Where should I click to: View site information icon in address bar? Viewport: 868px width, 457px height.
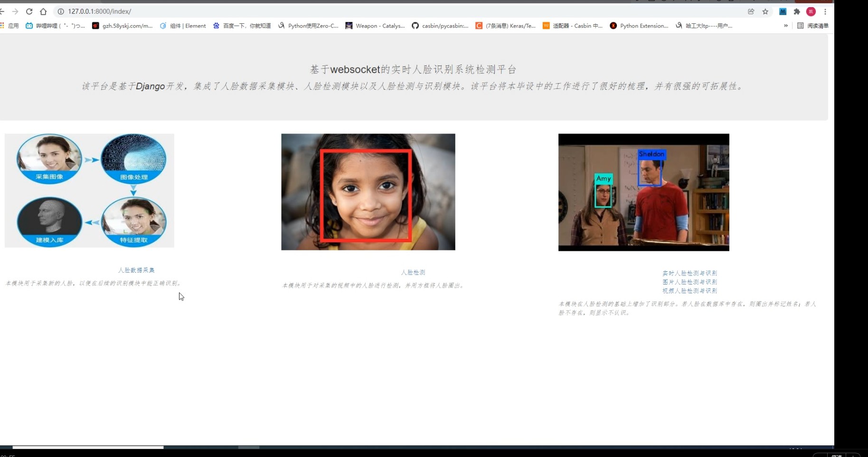61,11
